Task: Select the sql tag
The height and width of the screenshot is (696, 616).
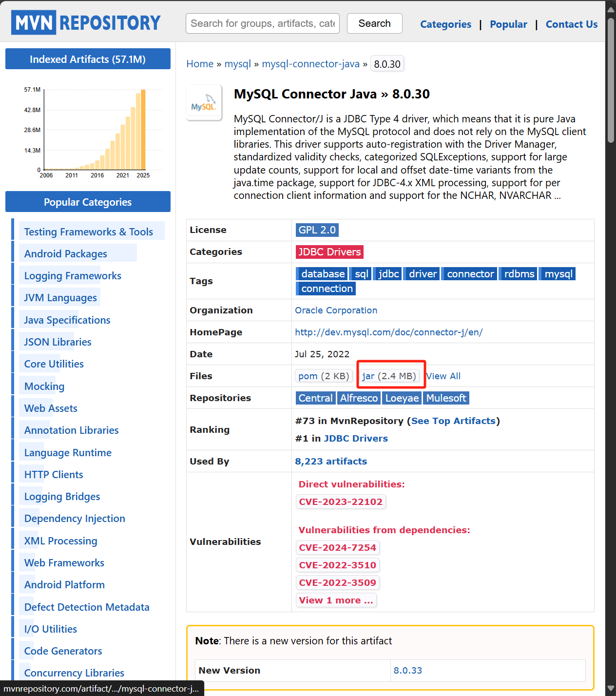Action: [361, 274]
